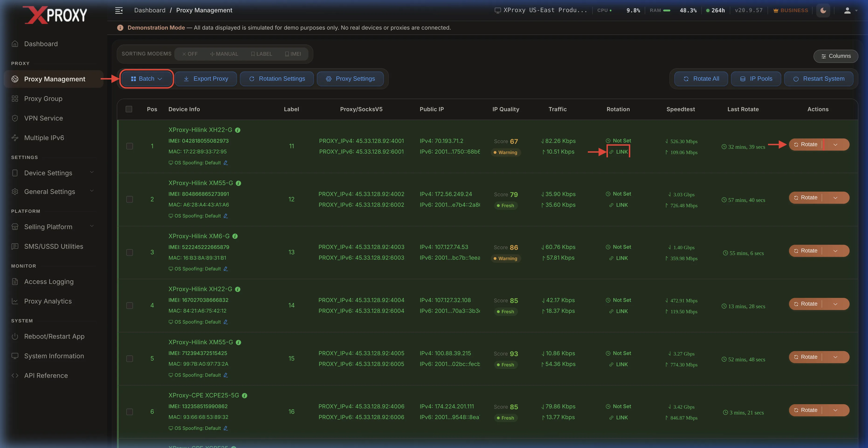868x448 pixels.
Task: Open info icon for XProxy-Hilink XH22-G row 1
Action: 238,130
